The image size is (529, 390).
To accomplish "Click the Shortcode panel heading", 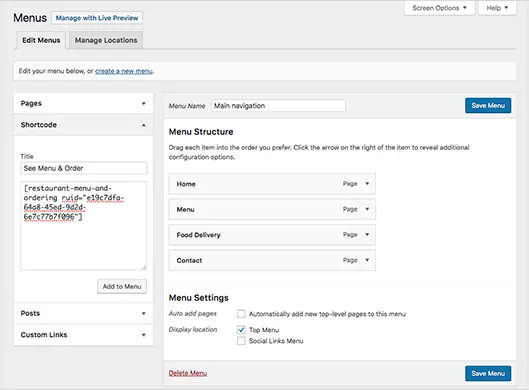I will click(38, 125).
